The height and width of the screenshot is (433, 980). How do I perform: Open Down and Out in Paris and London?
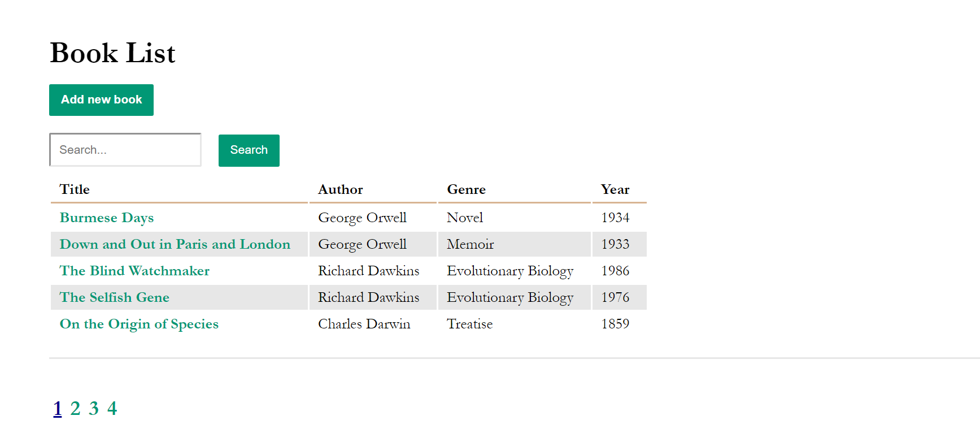(x=175, y=244)
